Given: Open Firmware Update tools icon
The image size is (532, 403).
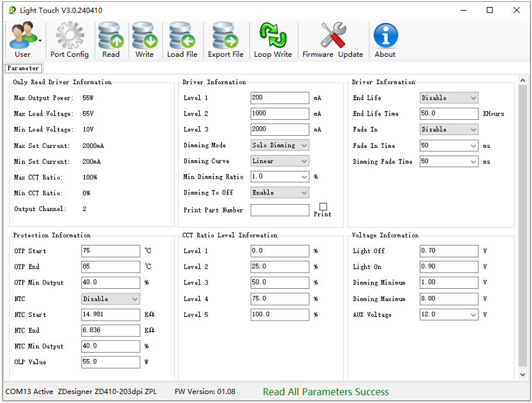Looking at the screenshot, I should (x=332, y=36).
